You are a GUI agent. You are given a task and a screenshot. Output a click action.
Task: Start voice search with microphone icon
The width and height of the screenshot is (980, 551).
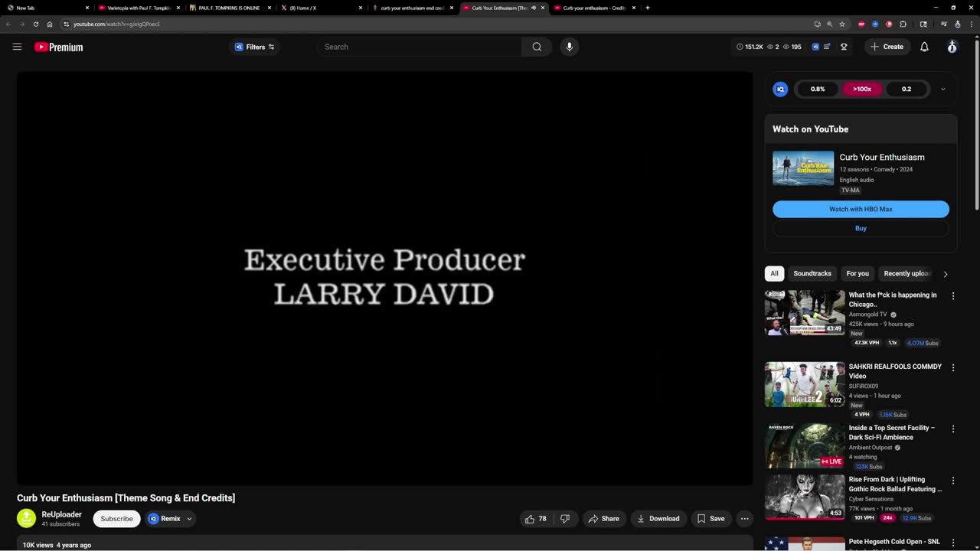point(569,47)
